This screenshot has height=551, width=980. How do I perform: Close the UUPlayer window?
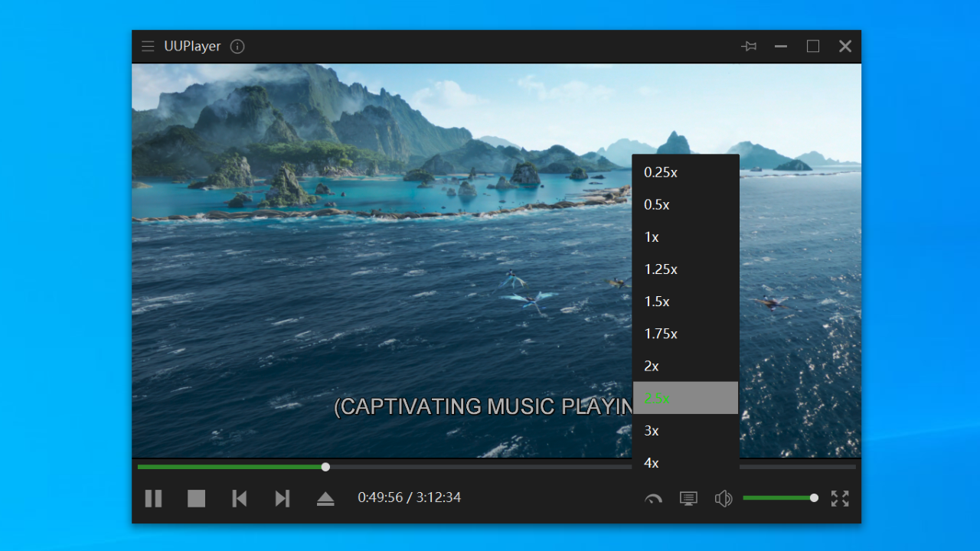click(x=845, y=47)
